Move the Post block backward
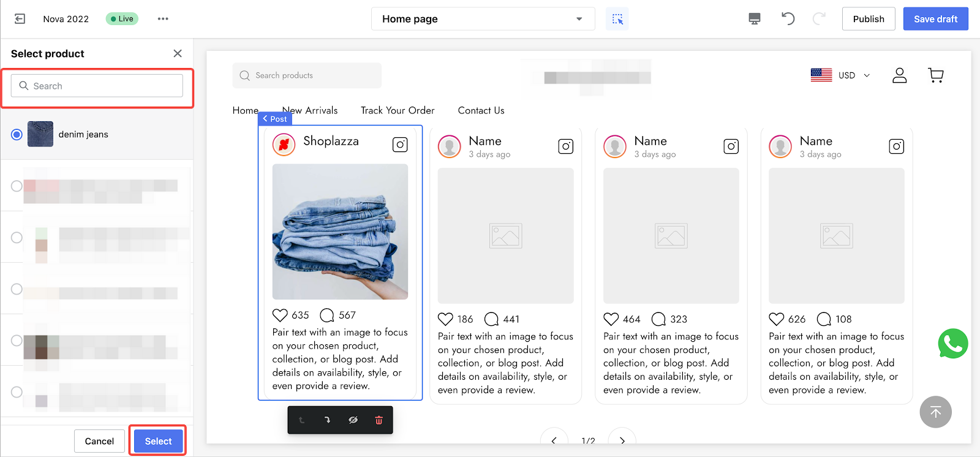Screen dimensions: 980x457 pos(301,420)
